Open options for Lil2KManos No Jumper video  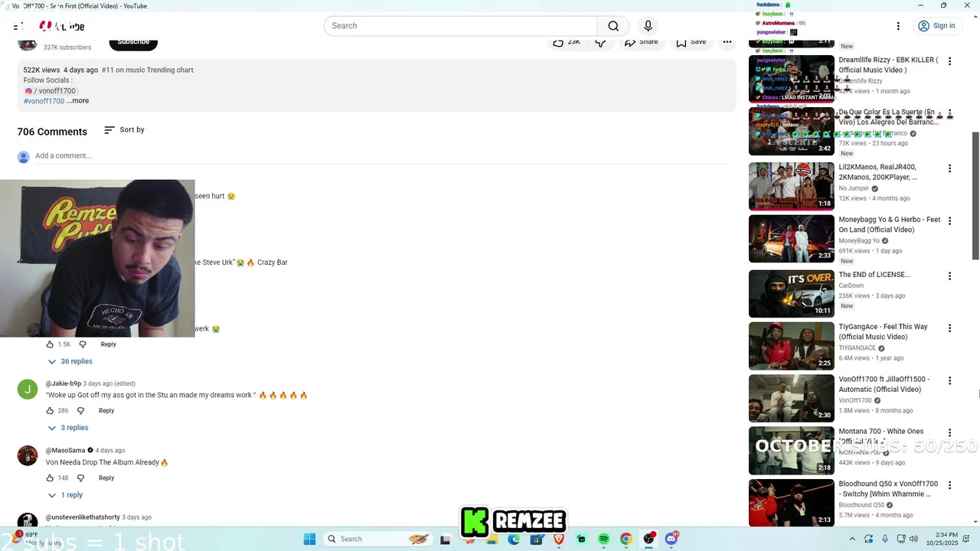(949, 168)
